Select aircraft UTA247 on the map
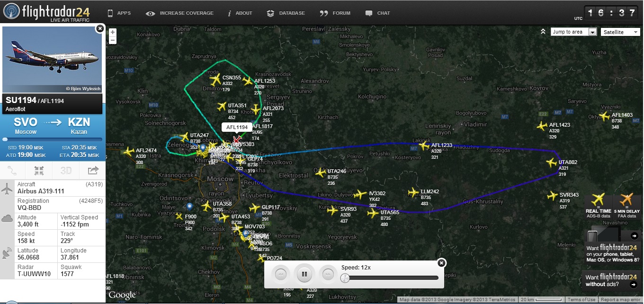 click(x=184, y=137)
